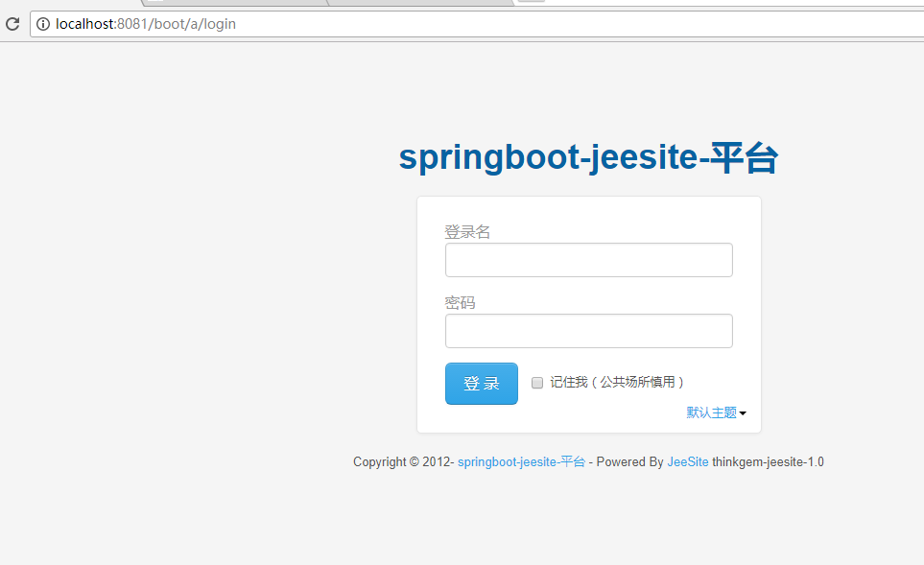
Task: Click the thinkgem-jeesite-1.0 version text
Action: point(768,462)
